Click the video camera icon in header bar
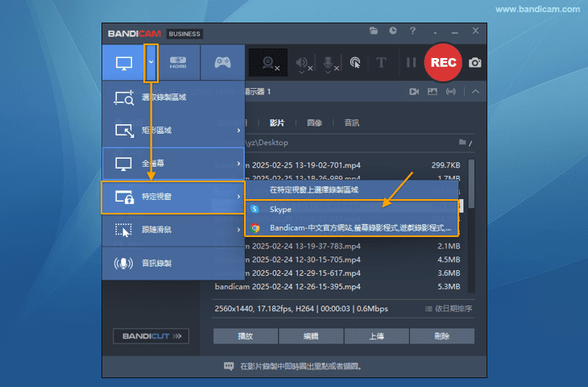This screenshot has height=387, width=588. pyautogui.click(x=414, y=92)
